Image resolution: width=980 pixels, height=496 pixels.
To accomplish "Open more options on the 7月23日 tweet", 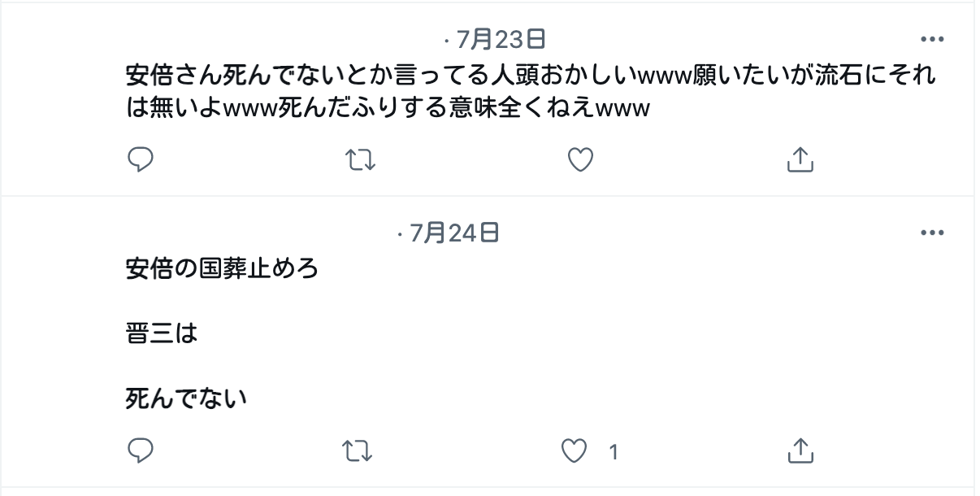I will 932,39.
